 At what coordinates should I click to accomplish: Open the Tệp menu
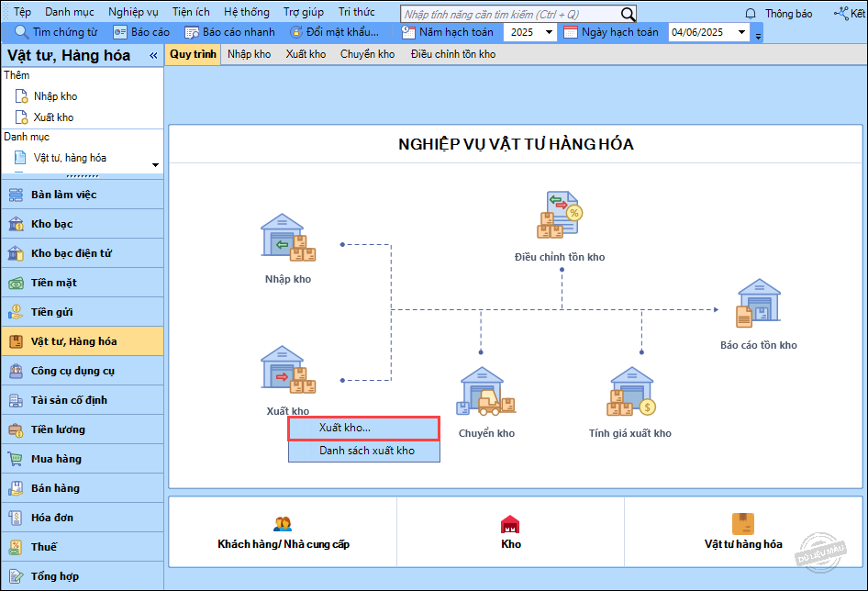(x=22, y=12)
